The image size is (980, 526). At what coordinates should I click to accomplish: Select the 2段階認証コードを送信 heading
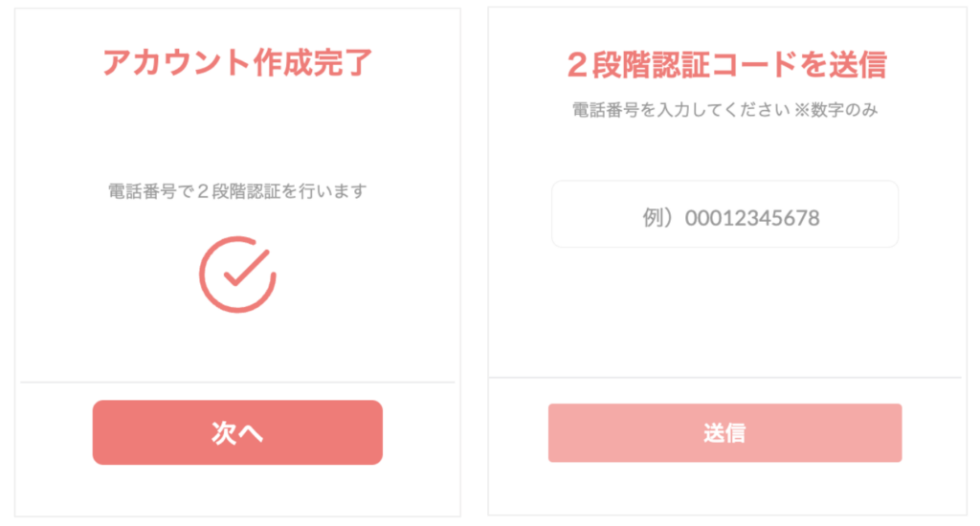click(727, 65)
